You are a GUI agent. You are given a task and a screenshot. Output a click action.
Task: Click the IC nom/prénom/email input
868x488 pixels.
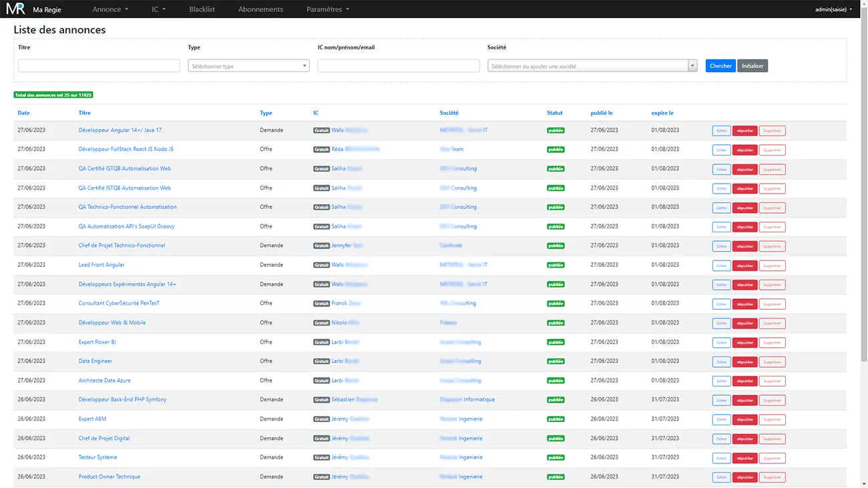pos(398,66)
